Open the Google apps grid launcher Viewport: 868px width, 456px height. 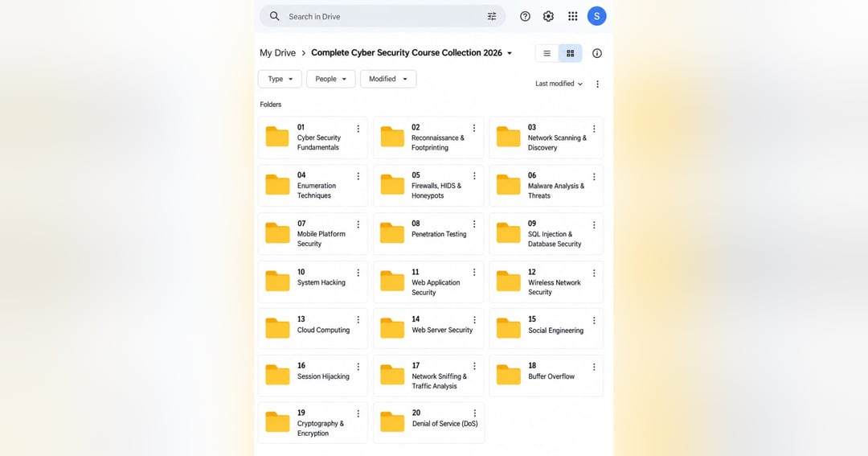coord(572,17)
